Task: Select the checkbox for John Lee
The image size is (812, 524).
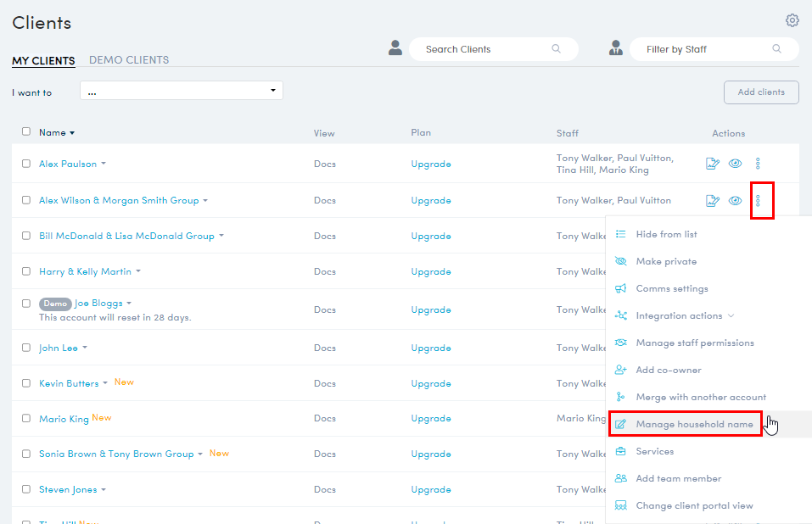Action: pyautogui.click(x=26, y=348)
